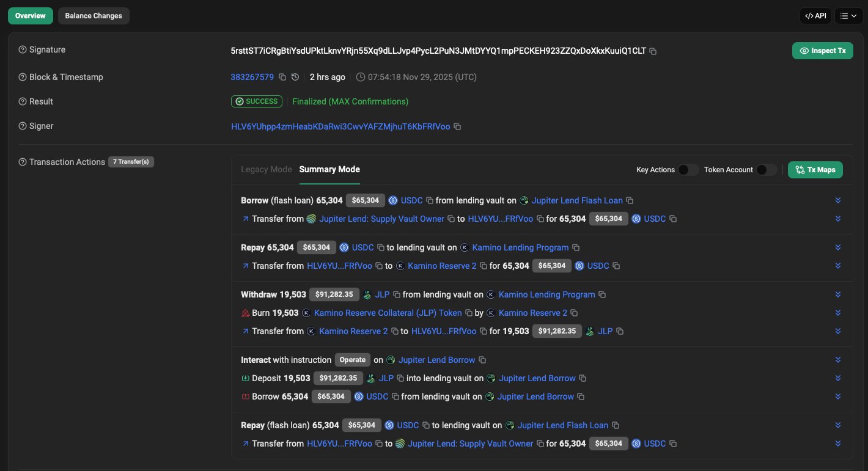Copy Kamino Reserve Collateral (JLP) Token address

pos(469,313)
